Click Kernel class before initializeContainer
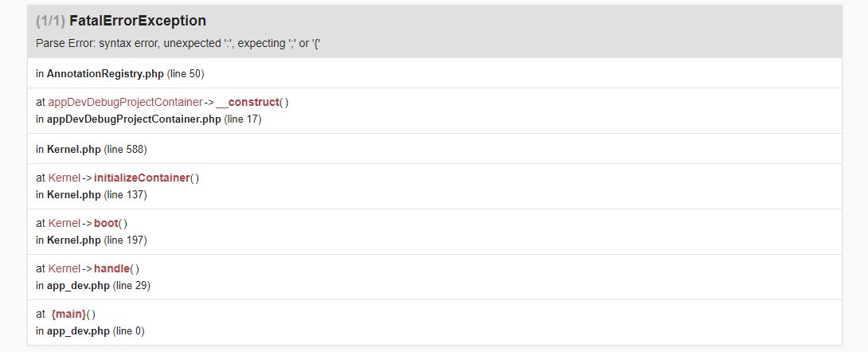 (65, 178)
